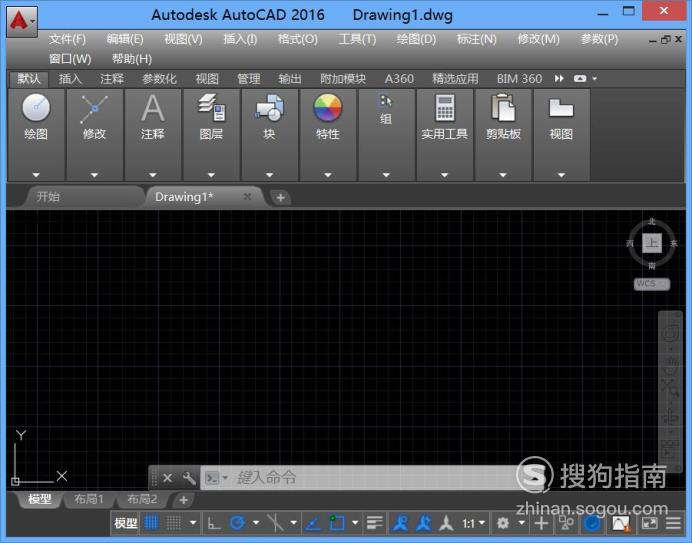Open the 组 group panel icon
This screenshot has height=543, width=692.
point(386,101)
